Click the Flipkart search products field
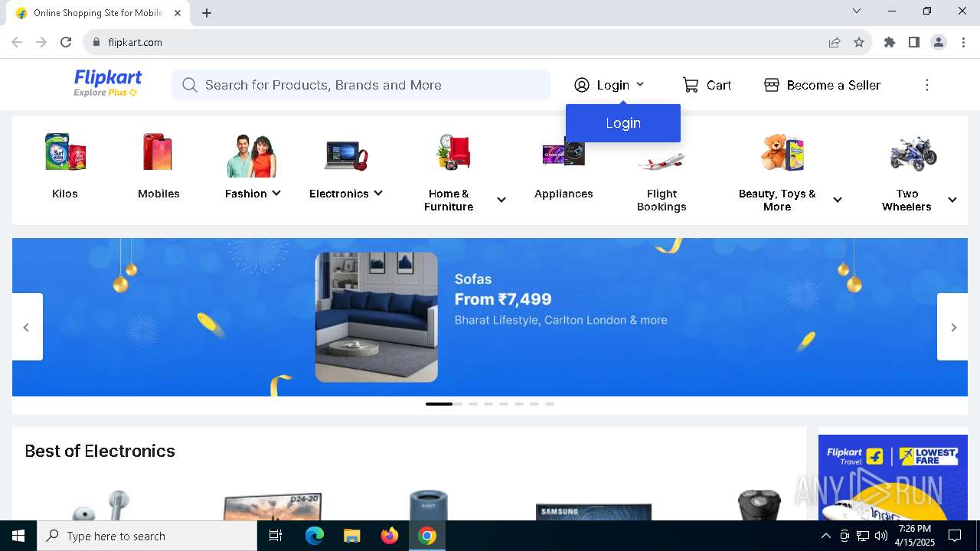980x551 pixels. tap(361, 85)
